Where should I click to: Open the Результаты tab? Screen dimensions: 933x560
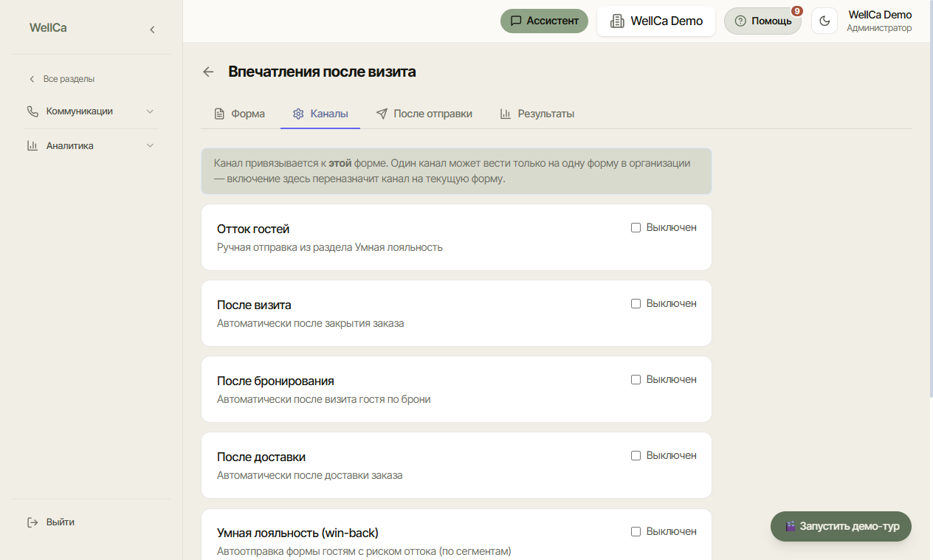537,114
